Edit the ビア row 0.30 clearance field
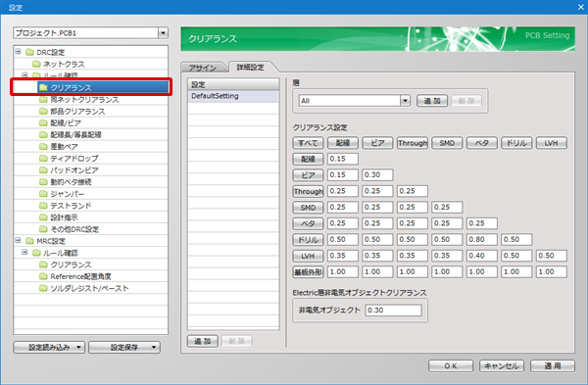This screenshot has width=588, height=385. [x=377, y=175]
